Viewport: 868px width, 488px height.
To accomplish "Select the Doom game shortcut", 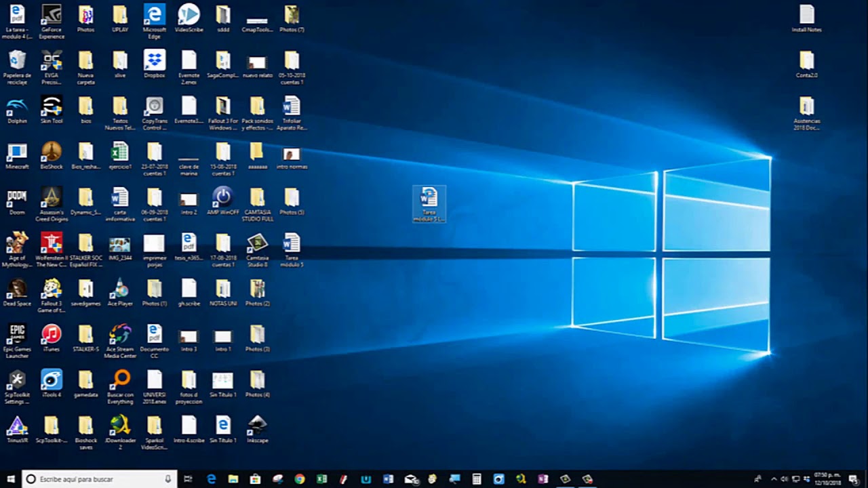I will [17, 201].
